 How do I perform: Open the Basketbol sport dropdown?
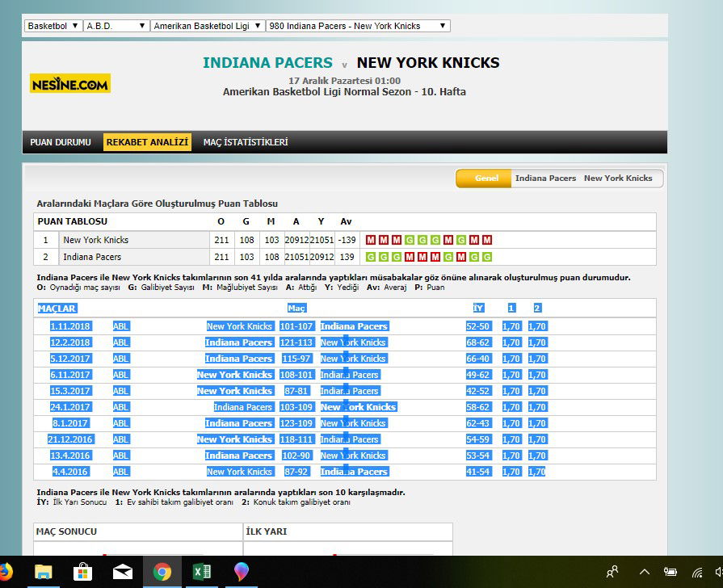53,26
